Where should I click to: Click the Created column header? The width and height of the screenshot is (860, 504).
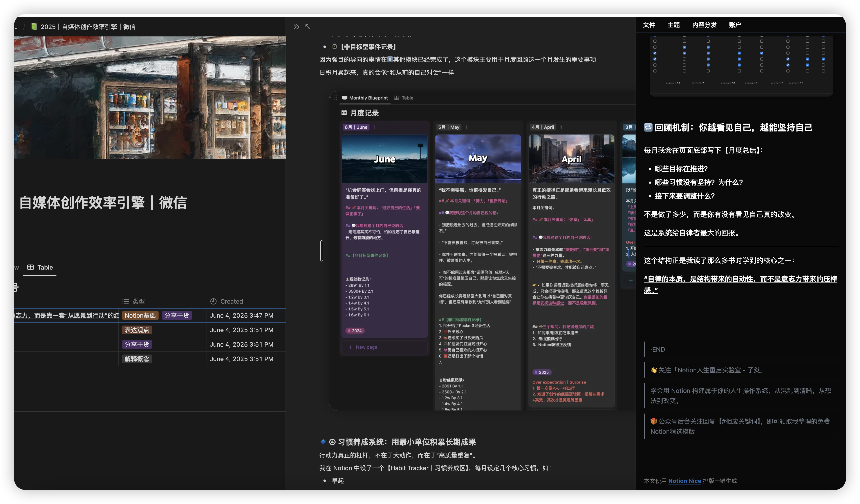(x=226, y=301)
